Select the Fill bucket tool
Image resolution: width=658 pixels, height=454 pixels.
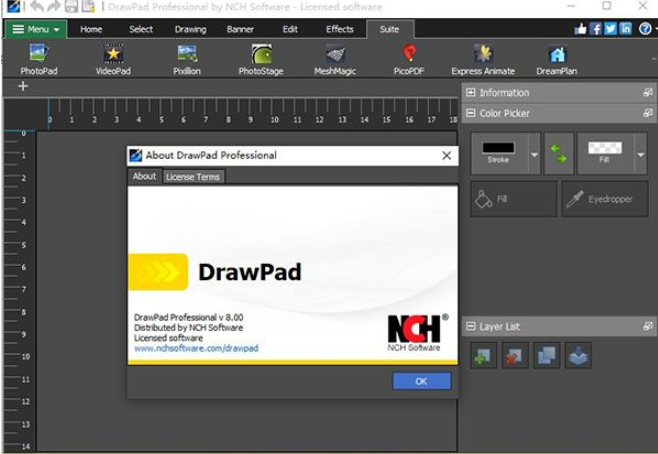click(x=514, y=199)
